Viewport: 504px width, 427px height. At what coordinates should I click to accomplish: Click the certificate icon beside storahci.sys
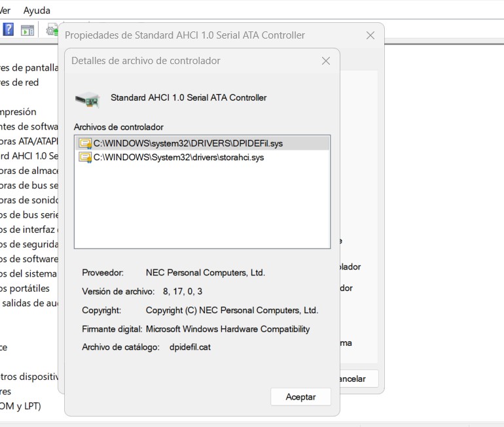(85, 158)
